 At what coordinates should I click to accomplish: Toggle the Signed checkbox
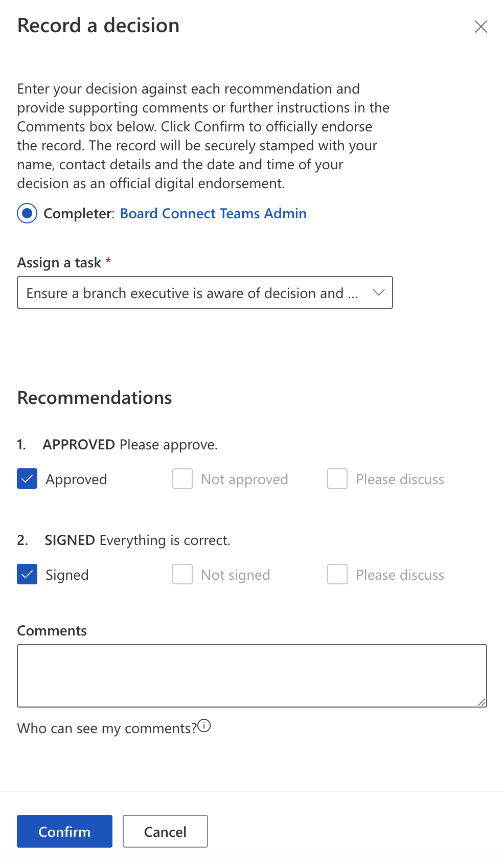(x=27, y=575)
